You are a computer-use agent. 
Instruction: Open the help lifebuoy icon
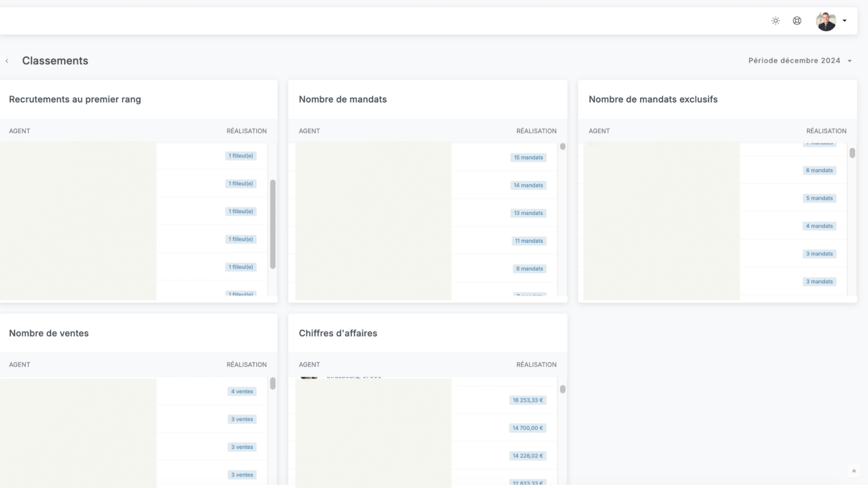click(x=797, y=21)
